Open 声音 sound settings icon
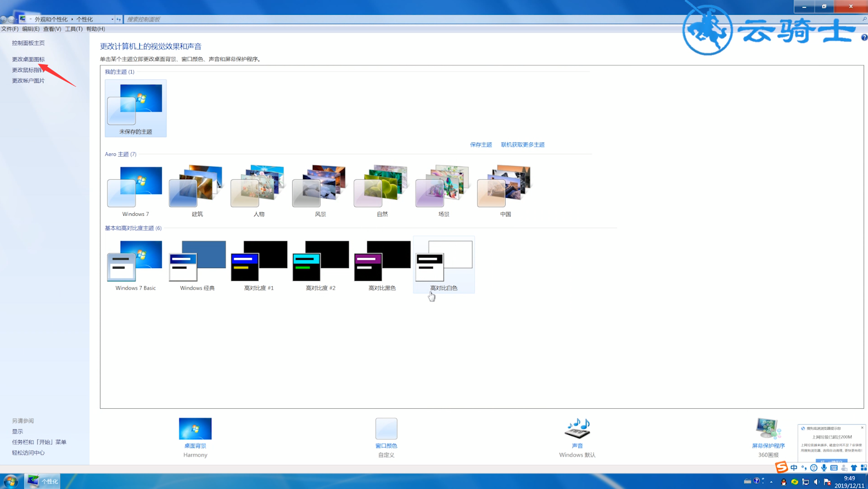The width and height of the screenshot is (868, 489). coord(577,429)
